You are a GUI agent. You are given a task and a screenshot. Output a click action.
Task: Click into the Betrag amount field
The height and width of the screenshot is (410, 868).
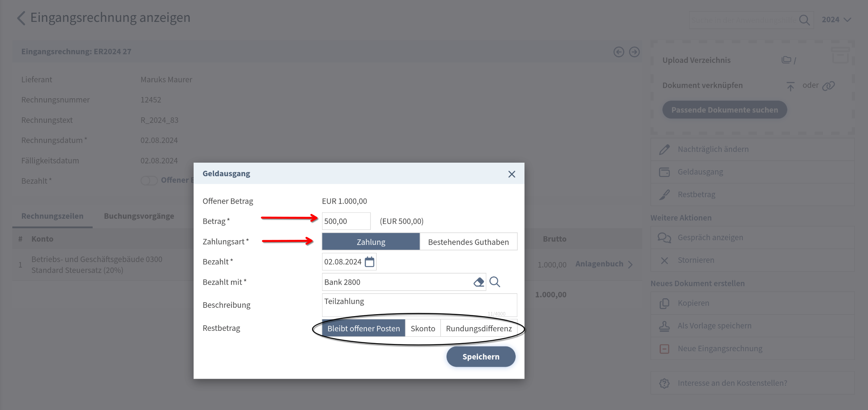coord(346,221)
